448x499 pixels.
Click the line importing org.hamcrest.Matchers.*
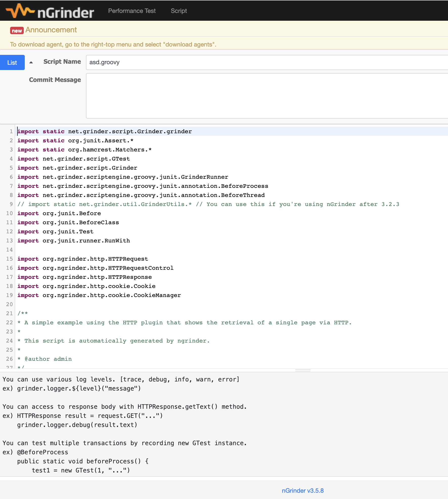coord(84,150)
